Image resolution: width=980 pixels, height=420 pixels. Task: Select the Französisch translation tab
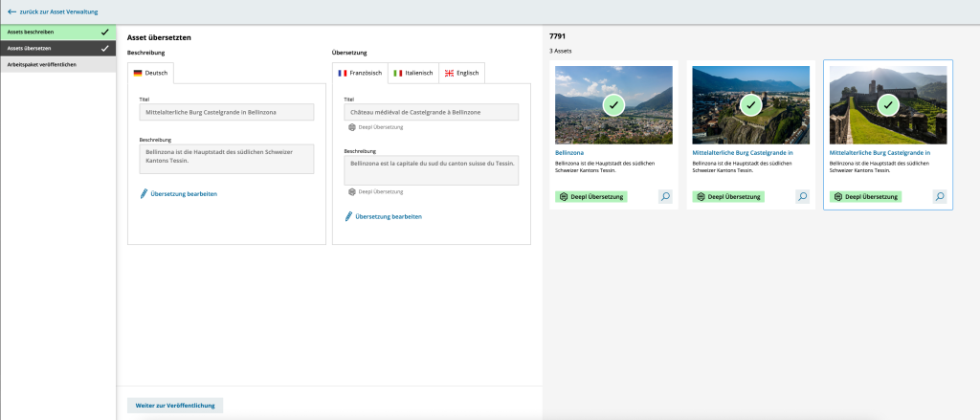pos(360,73)
